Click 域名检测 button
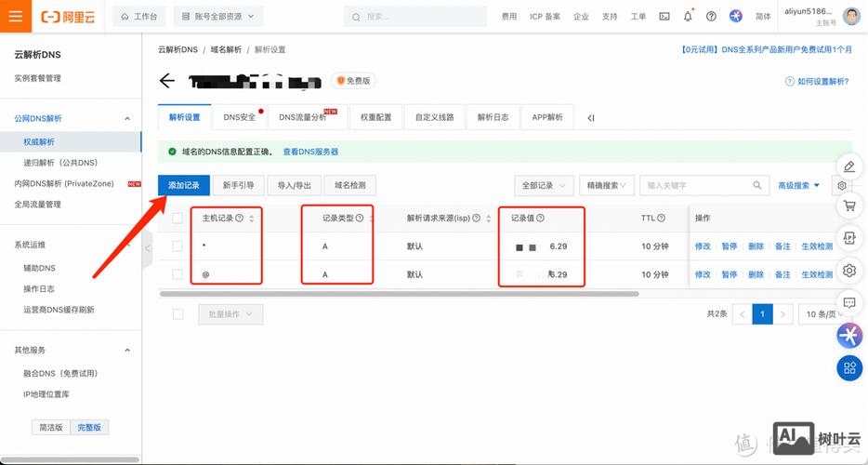This screenshot has height=465, width=868. (349, 185)
